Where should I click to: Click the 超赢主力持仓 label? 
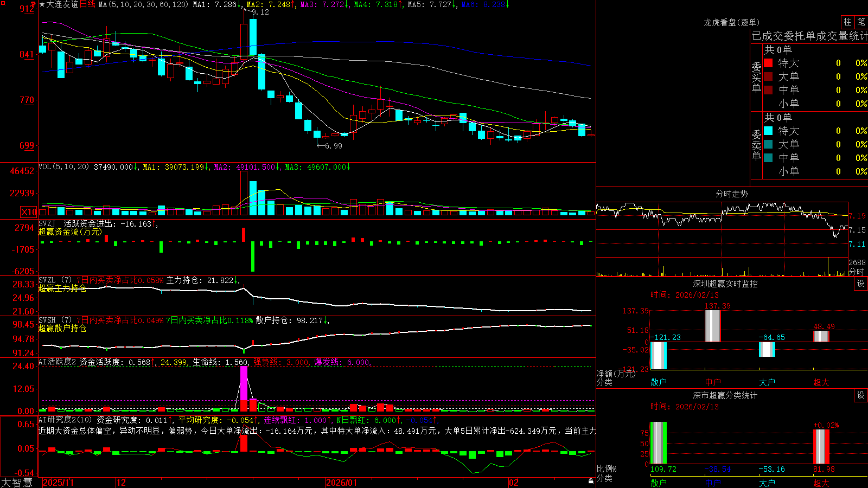[x=62, y=288]
